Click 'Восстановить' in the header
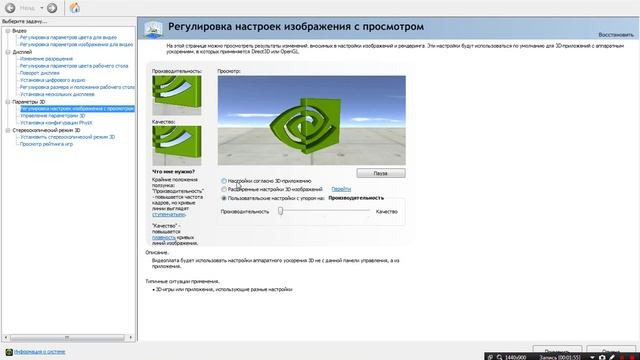Image resolution: width=640 pixels, height=360 pixels. [616, 35]
